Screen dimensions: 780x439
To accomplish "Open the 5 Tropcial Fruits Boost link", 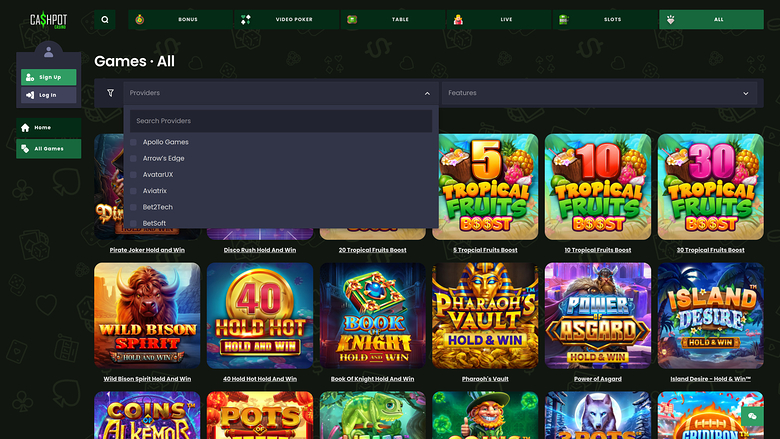I will click(485, 250).
